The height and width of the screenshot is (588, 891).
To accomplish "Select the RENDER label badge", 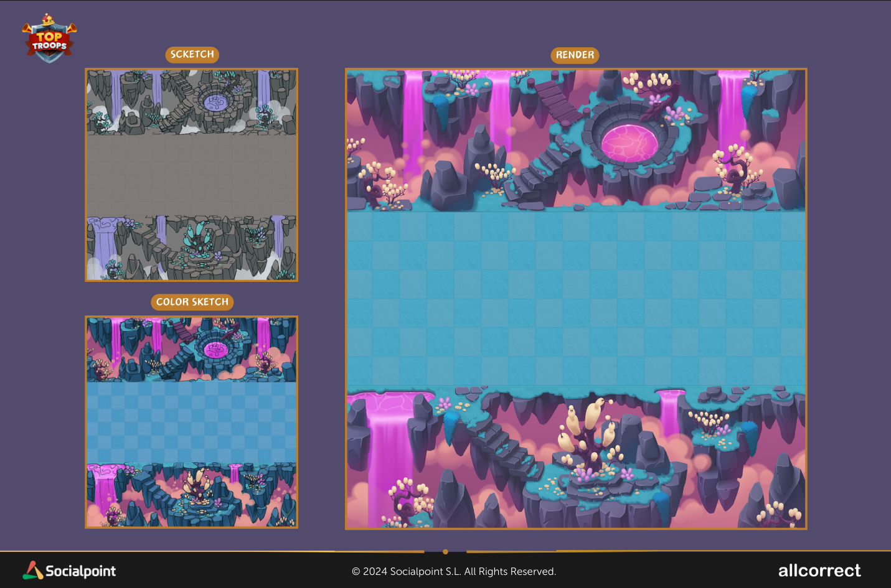I will 575,55.
